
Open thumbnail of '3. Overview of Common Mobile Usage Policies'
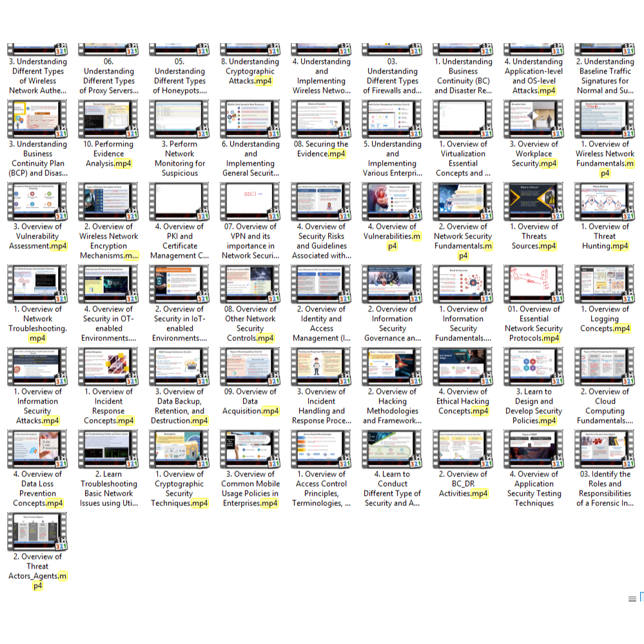pyautogui.click(x=251, y=449)
